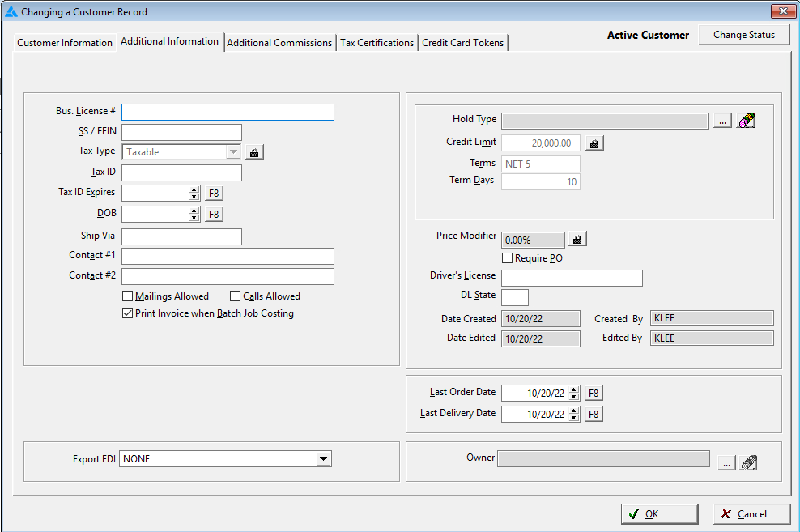Close the Changing a Customer Record window
The width and height of the screenshot is (800, 532).
pos(783,11)
